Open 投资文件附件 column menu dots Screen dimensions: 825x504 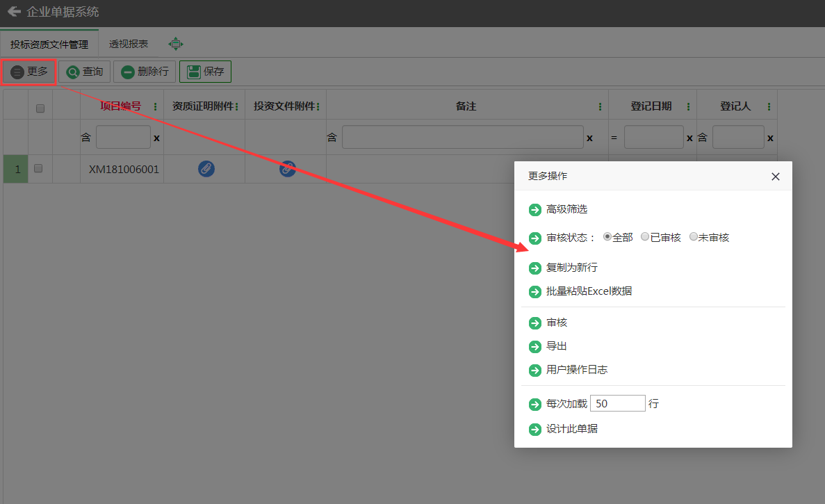318,107
